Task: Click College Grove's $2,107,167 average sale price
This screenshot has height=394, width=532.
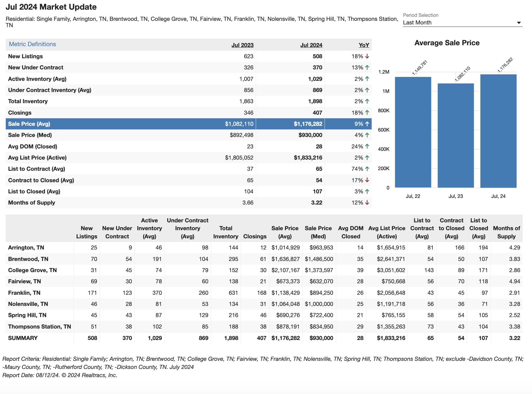Action: 286,270
